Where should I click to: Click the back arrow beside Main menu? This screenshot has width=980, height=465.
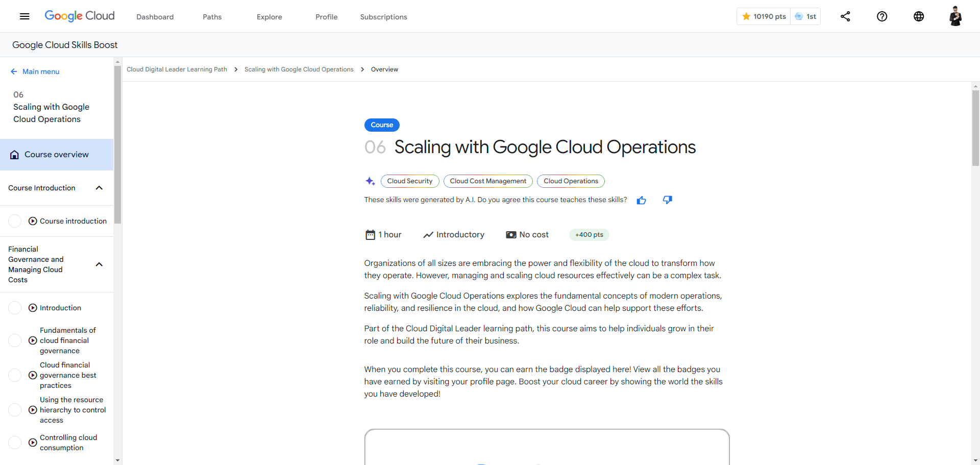[x=14, y=71]
